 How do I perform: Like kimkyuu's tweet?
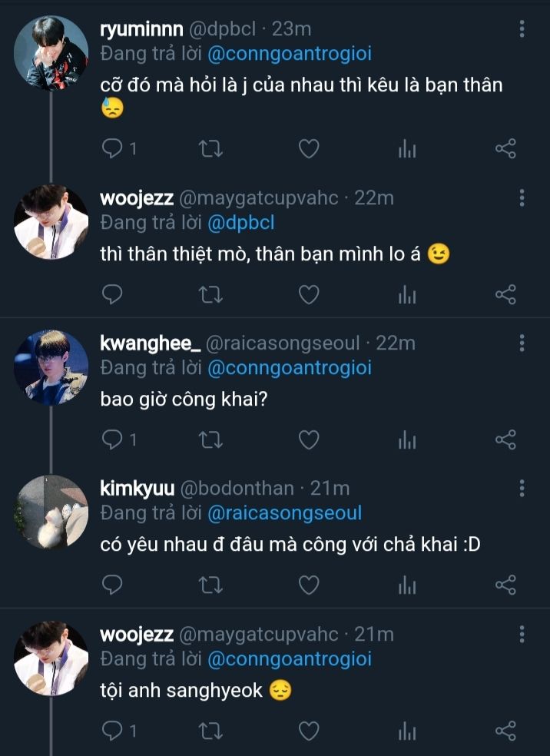pos(308,585)
